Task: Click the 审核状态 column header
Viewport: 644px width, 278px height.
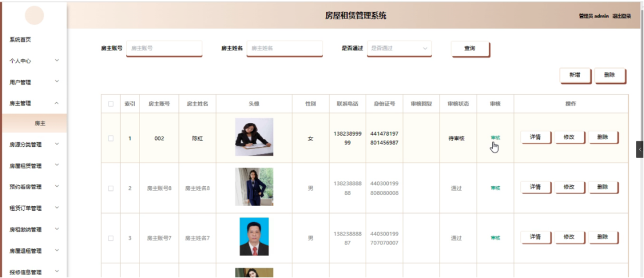Action: point(459,104)
